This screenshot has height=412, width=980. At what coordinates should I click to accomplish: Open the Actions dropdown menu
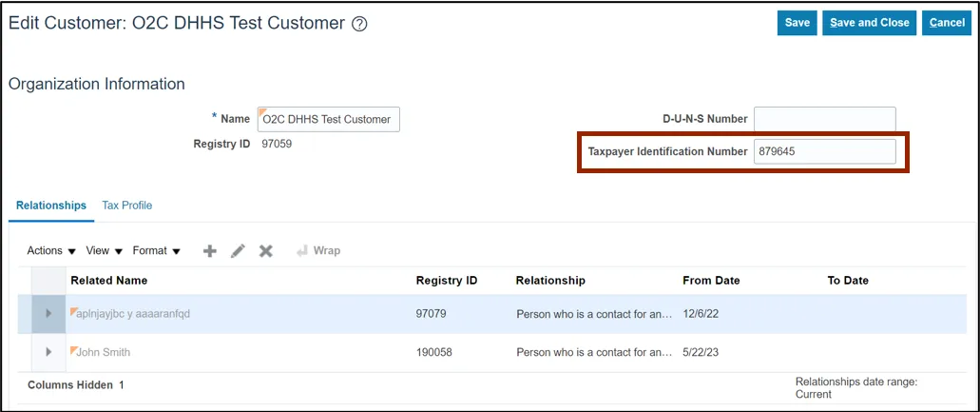coord(51,250)
